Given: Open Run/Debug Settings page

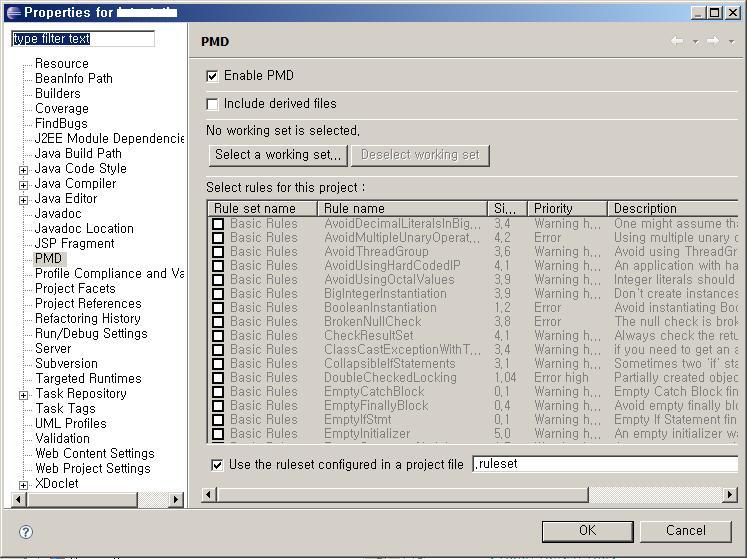Looking at the screenshot, I should (x=91, y=334).
